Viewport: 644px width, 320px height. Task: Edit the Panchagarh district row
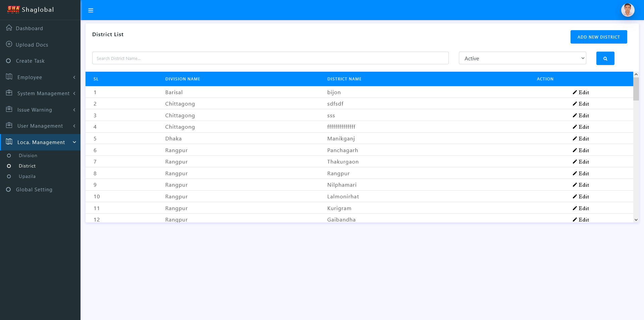(581, 150)
